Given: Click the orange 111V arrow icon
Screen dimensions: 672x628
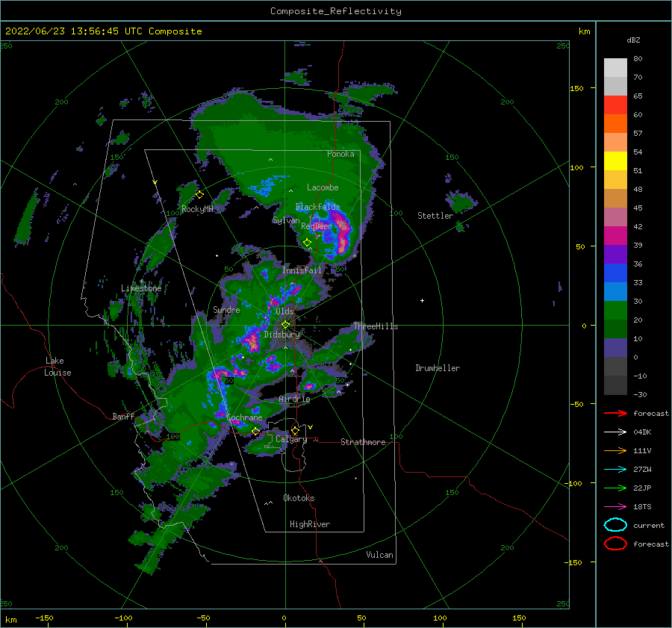Looking at the screenshot, I should pos(615,450).
